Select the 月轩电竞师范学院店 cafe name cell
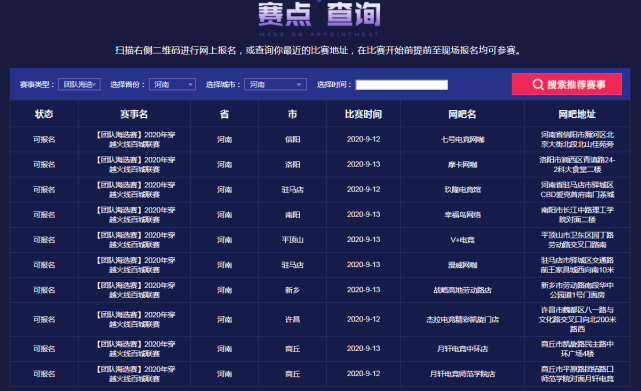Viewport: 641px width, 391px height. click(x=462, y=374)
